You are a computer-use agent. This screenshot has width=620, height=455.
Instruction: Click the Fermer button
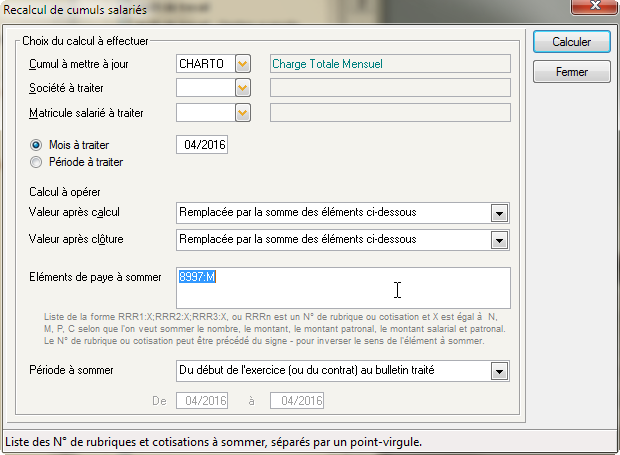click(572, 72)
